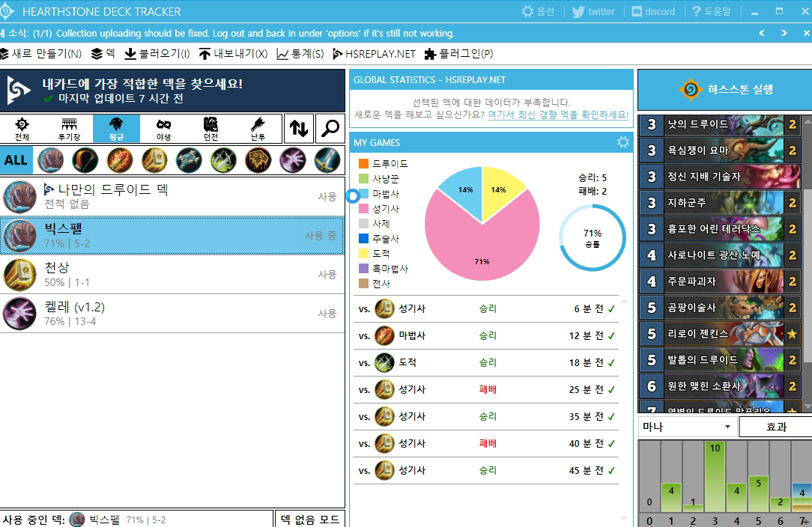Open the Twitter link in the title bar
The height and width of the screenshot is (527, 812).
593,11
